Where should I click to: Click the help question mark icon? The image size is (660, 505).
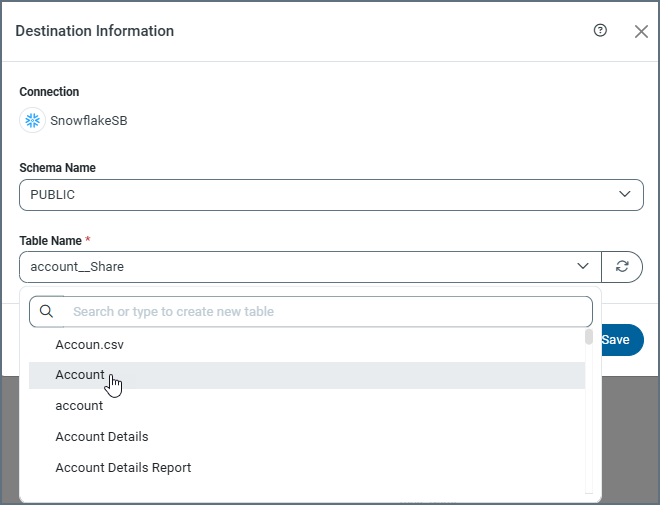click(x=600, y=31)
